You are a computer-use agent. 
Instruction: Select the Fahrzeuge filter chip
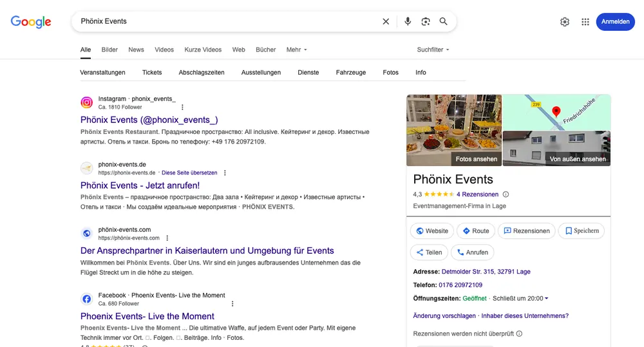click(x=351, y=72)
